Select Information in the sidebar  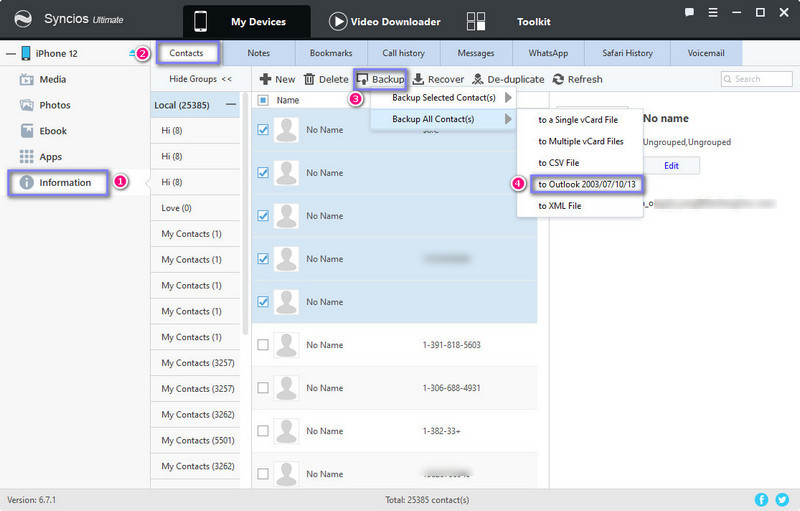pos(58,183)
